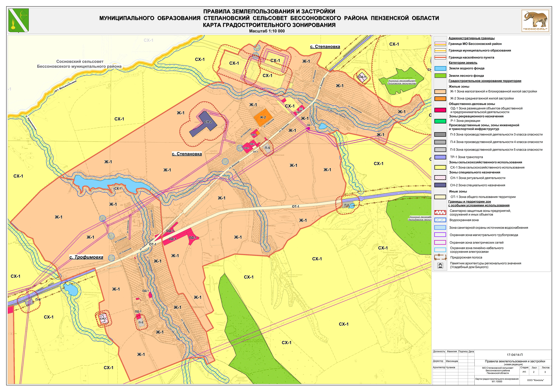Viewport: 558px width, 392px height.
Task: Click the architectural monument icon in legend
Action: [x=440, y=265]
